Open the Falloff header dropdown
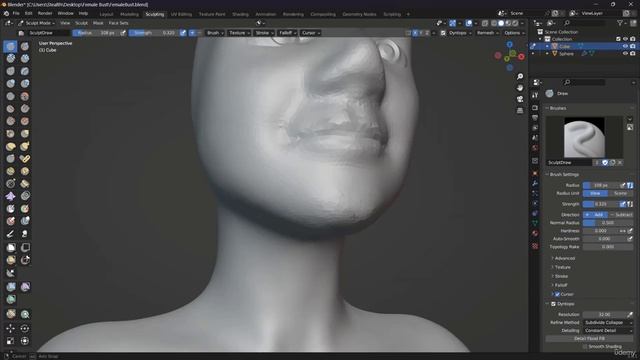The width and height of the screenshot is (640, 360). (x=287, y=33)
